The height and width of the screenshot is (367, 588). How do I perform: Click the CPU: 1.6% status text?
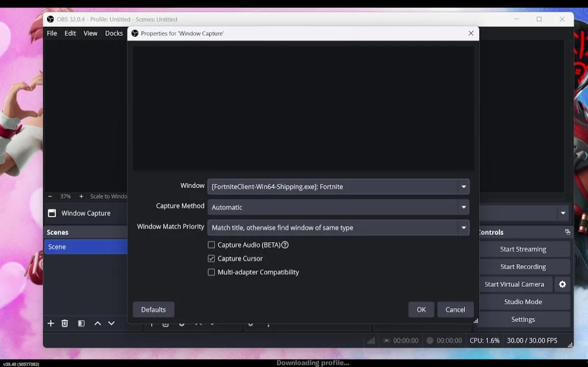click(x=485, y=340)
